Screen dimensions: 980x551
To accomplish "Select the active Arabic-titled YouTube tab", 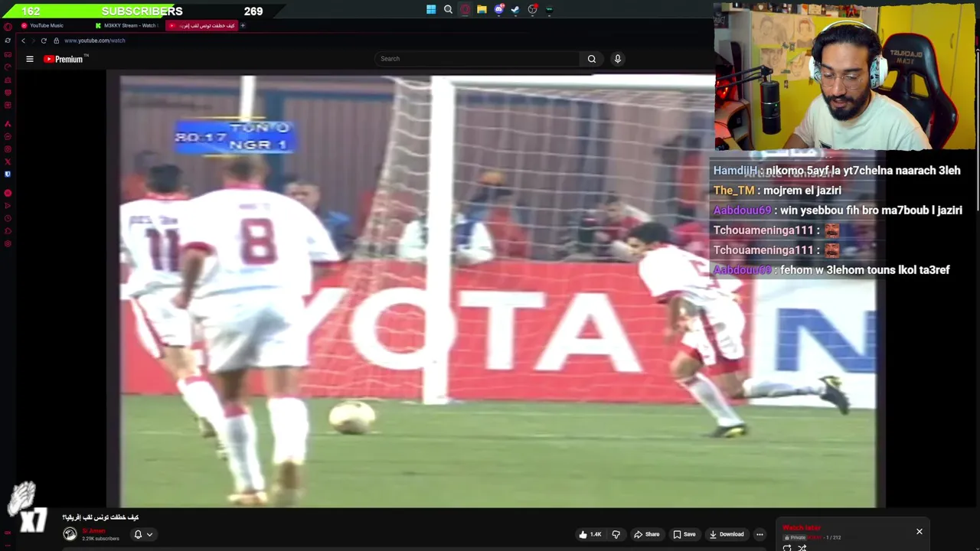I will pos(201,25).
